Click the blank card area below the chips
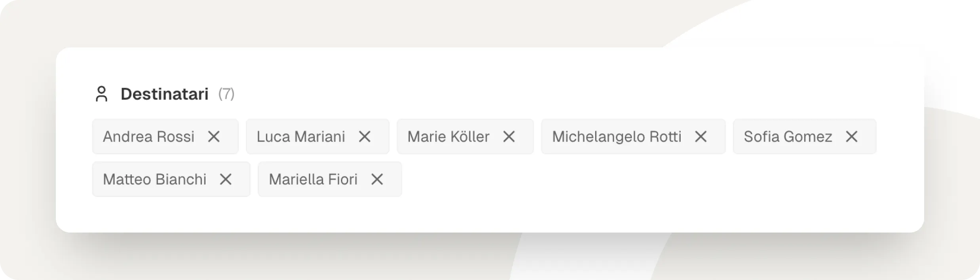Screen dimensions: 980x280 tap(475, 215)
